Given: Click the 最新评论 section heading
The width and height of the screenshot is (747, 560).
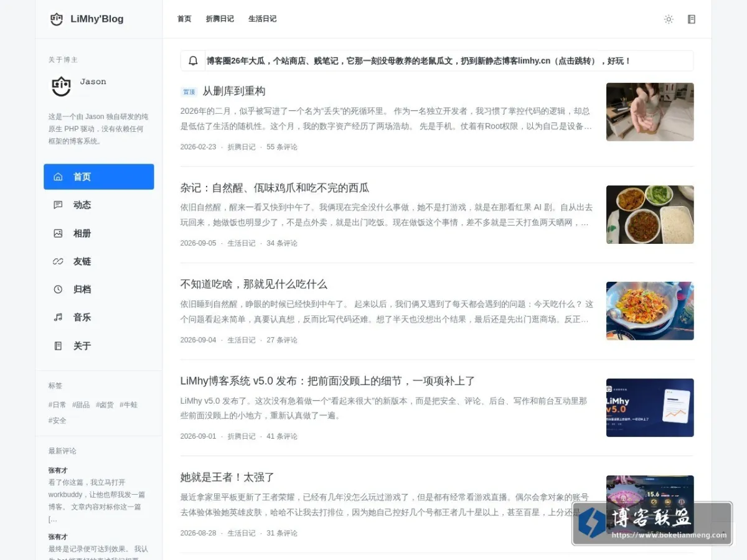Looking at the screenshot, I should (x=62, y=451).
